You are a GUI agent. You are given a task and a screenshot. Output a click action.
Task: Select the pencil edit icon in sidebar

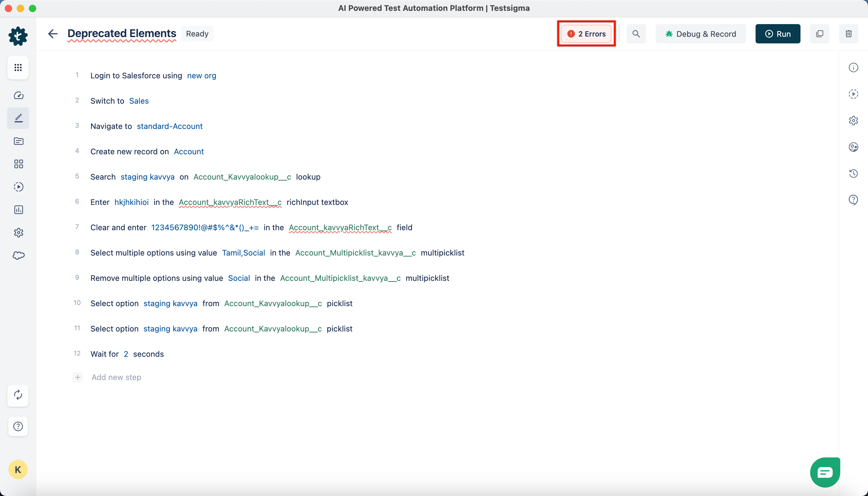tap(18, 118)
